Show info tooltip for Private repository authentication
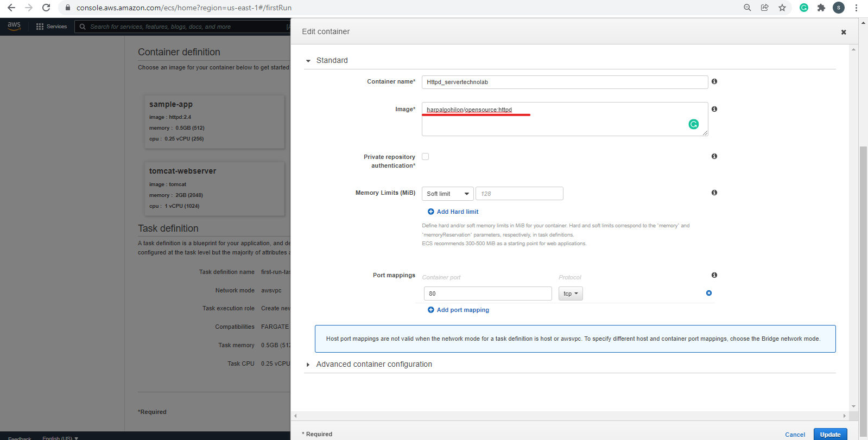 tap(714, 156)
